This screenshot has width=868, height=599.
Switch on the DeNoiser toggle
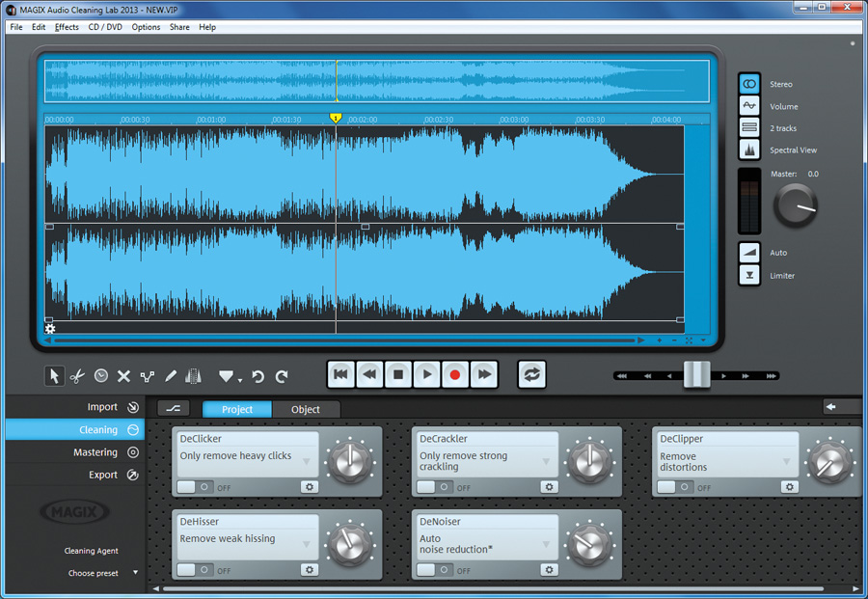(434, 570)
